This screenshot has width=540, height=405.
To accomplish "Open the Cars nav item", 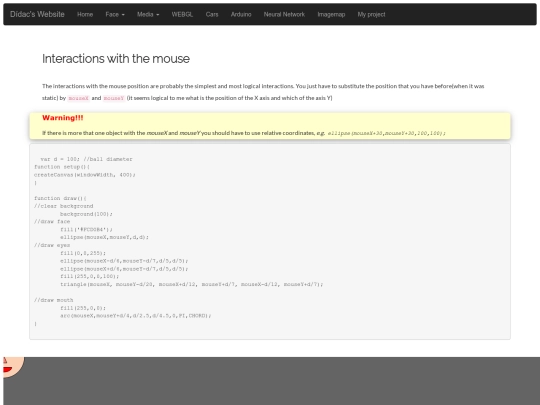I will click(x=212, y=14).
